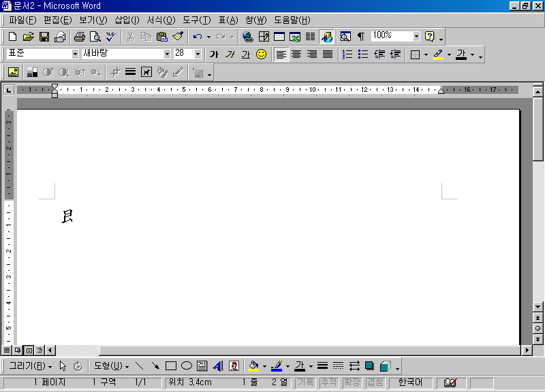
Task: Insert Excel worksheet
Action: point(295,37)
